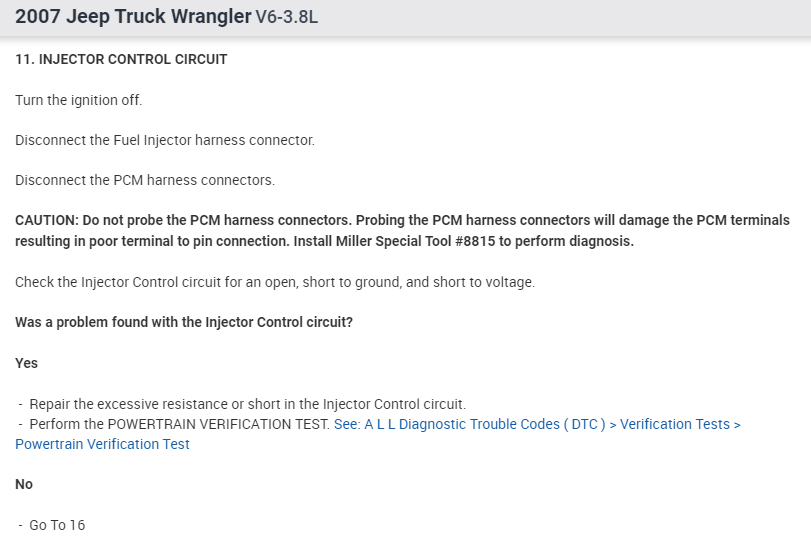Click the 2007 Jeep Truck Wrangler title
811x543 pixels.
(133, 17)
